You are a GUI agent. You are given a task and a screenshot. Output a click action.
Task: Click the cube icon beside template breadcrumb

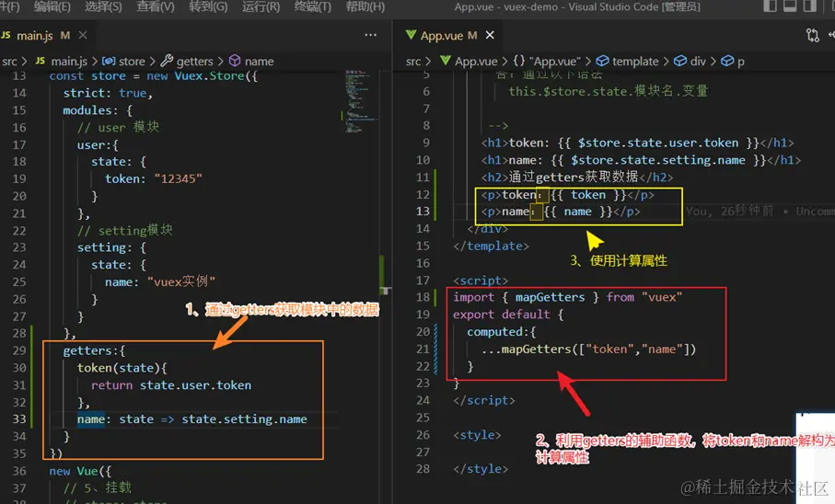(602, 61)
